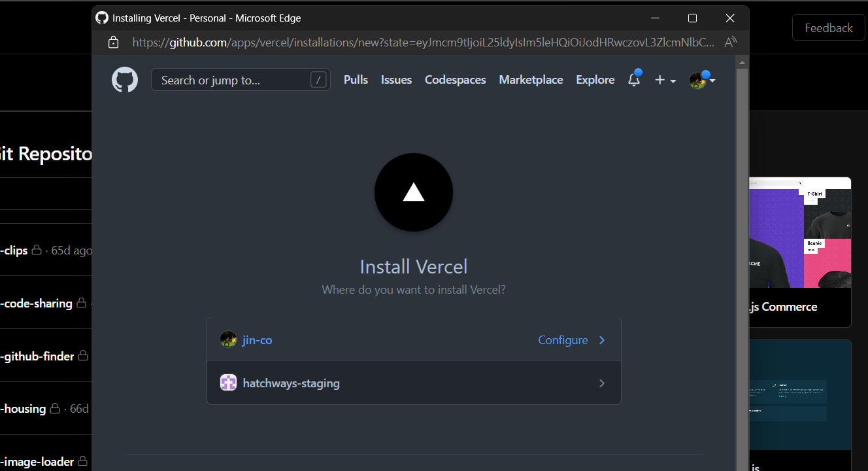Select the jin-co account link
Viewport: 868px width, 471px height.
coord(257,340)
